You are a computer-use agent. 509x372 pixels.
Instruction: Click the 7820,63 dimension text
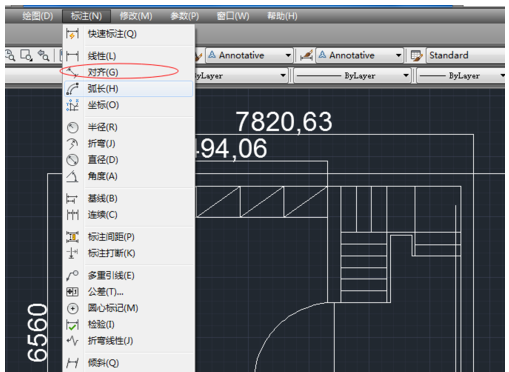(x=284, y=122)
